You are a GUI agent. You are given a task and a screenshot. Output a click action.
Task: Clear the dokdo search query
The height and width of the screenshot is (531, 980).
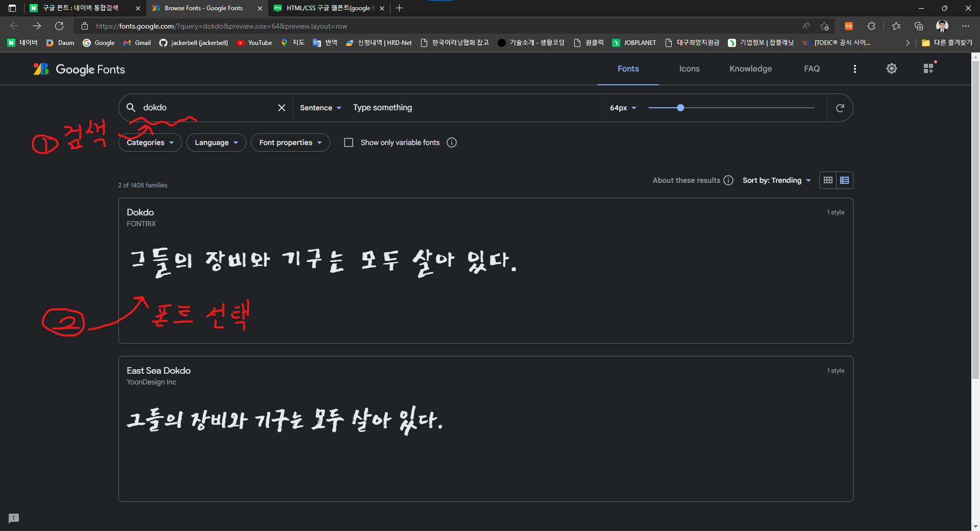(282, 107)
